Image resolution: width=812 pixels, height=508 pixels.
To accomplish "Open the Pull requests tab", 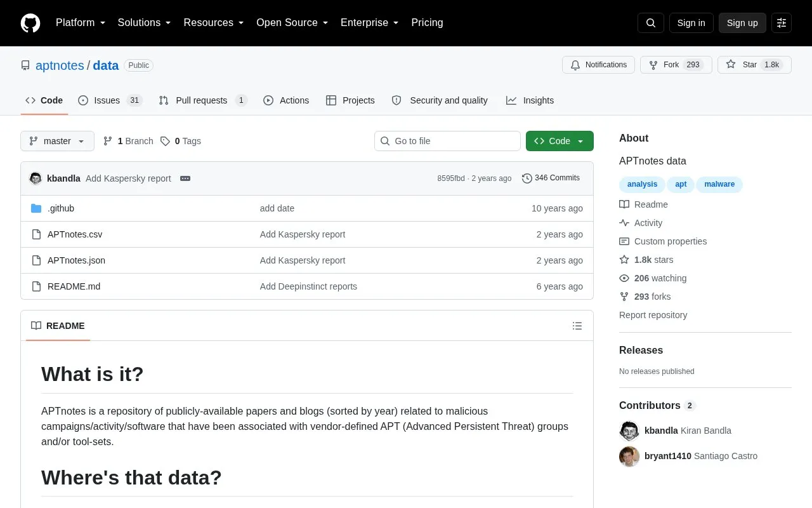I will (202, 100).
